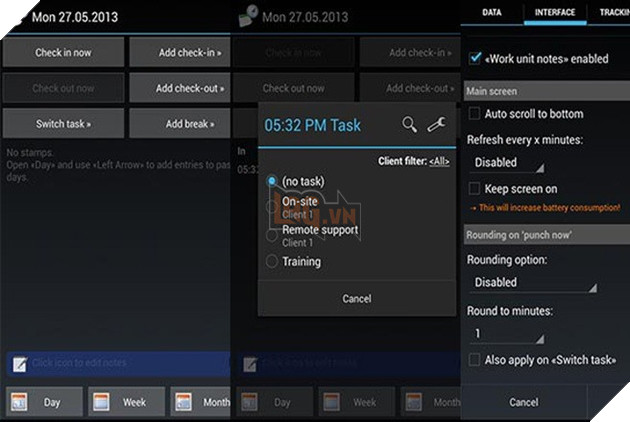
Task: Select the Training radio option
Action: [x=271, y=262]
